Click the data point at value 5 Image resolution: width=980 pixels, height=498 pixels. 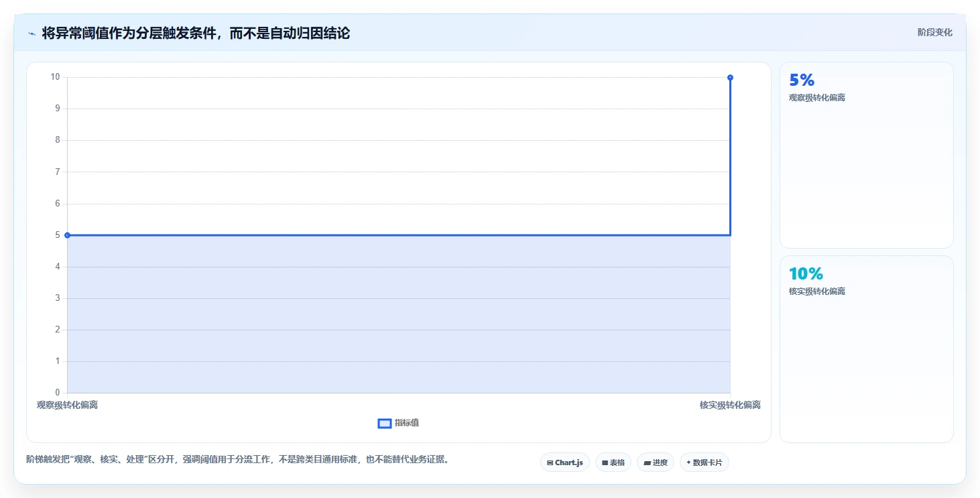click(67, 235)
